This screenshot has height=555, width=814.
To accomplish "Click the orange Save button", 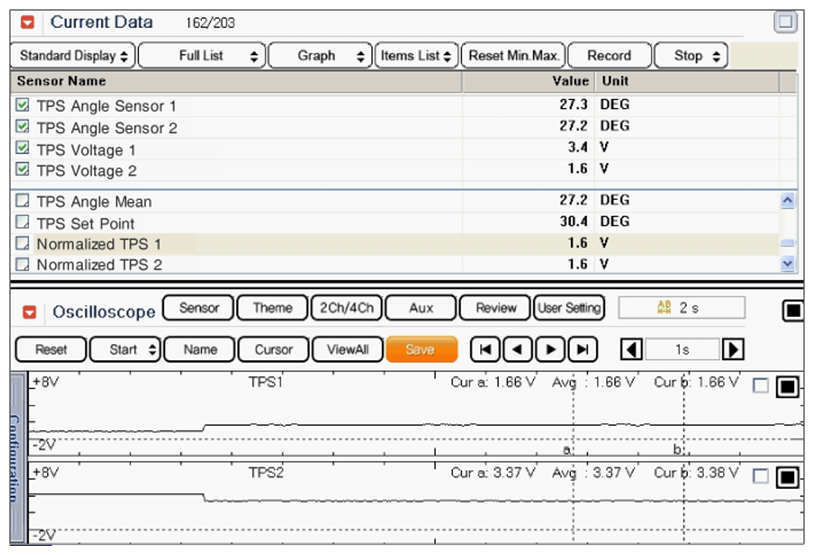I will point(421,349).
